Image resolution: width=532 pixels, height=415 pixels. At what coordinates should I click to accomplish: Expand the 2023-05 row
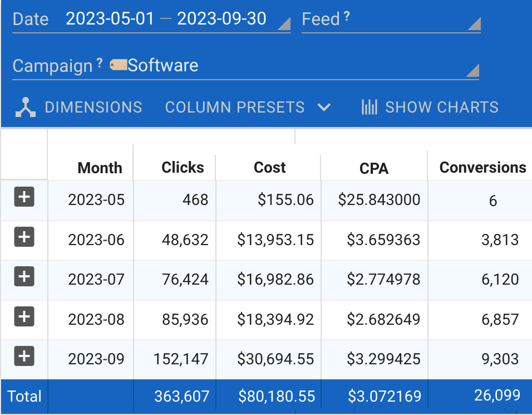pyautogui.click(x=24, y=197)
